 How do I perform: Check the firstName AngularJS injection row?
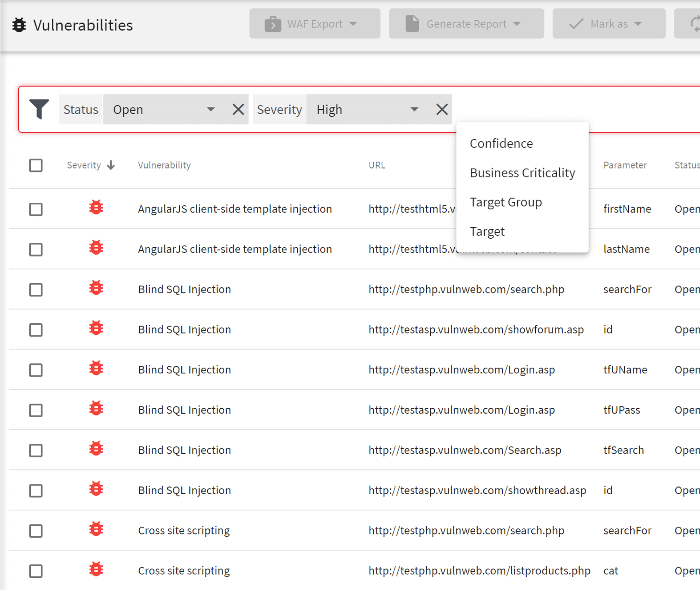tap(36, 209)
